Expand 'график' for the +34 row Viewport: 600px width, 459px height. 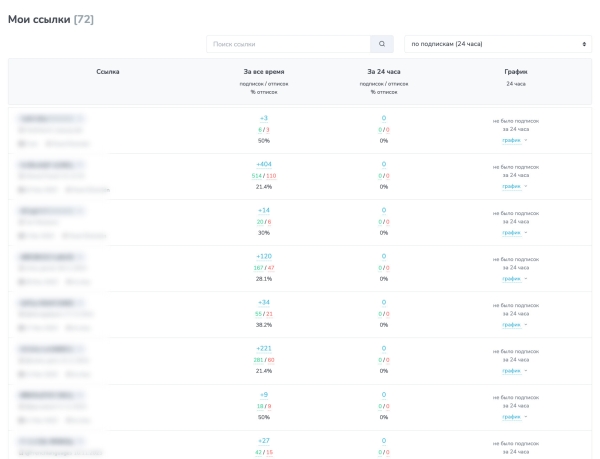click(515, 325)
